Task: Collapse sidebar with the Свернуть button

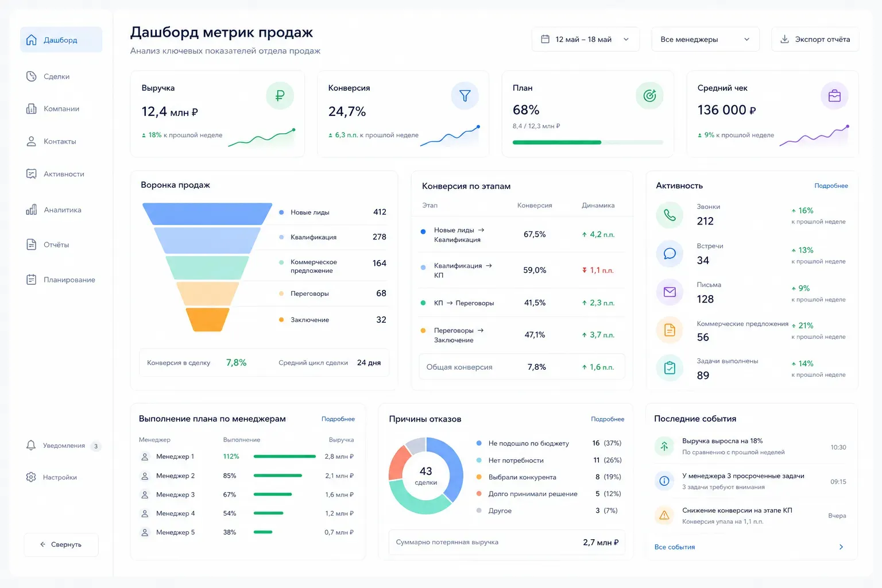Action: [61, 544]
